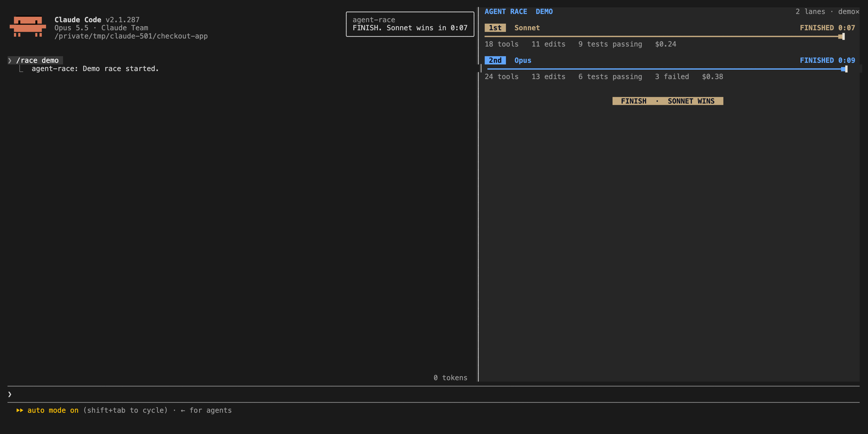Focus the command prompt input line
The height and width of the screenshot is (434, 868).
[433, 394]
